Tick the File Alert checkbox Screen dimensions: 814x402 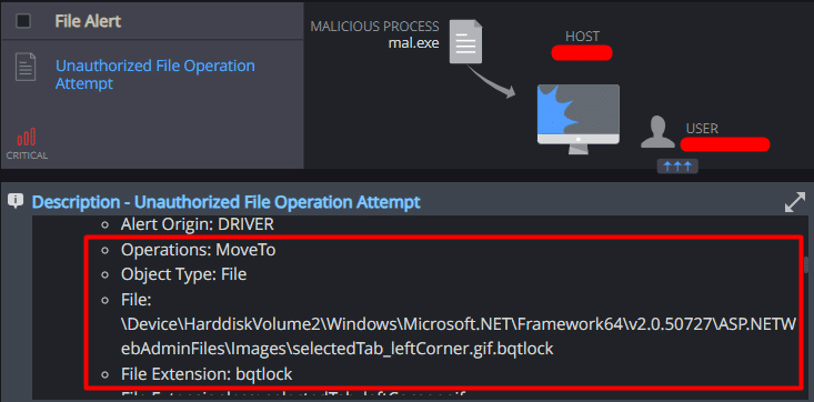point(23,21)
